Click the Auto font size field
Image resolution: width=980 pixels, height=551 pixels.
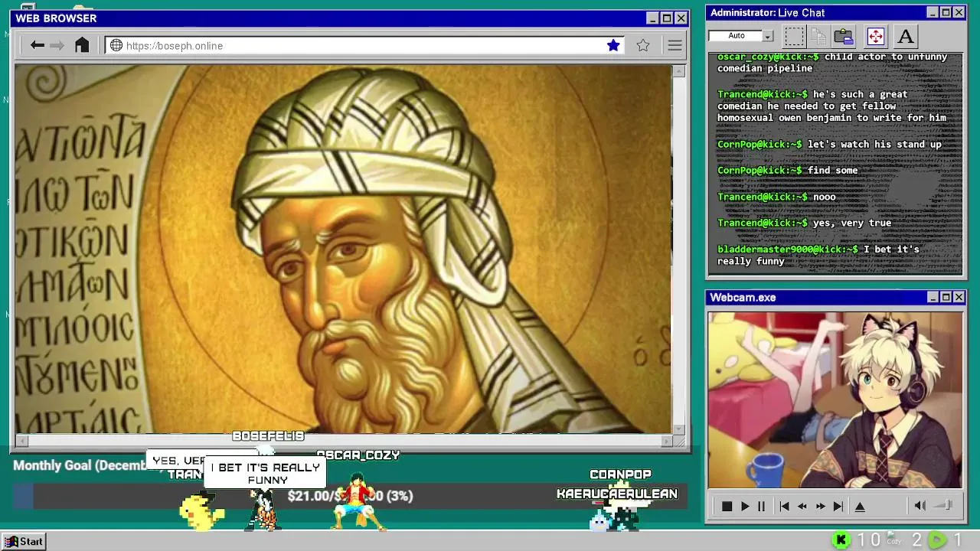[736, 36]
